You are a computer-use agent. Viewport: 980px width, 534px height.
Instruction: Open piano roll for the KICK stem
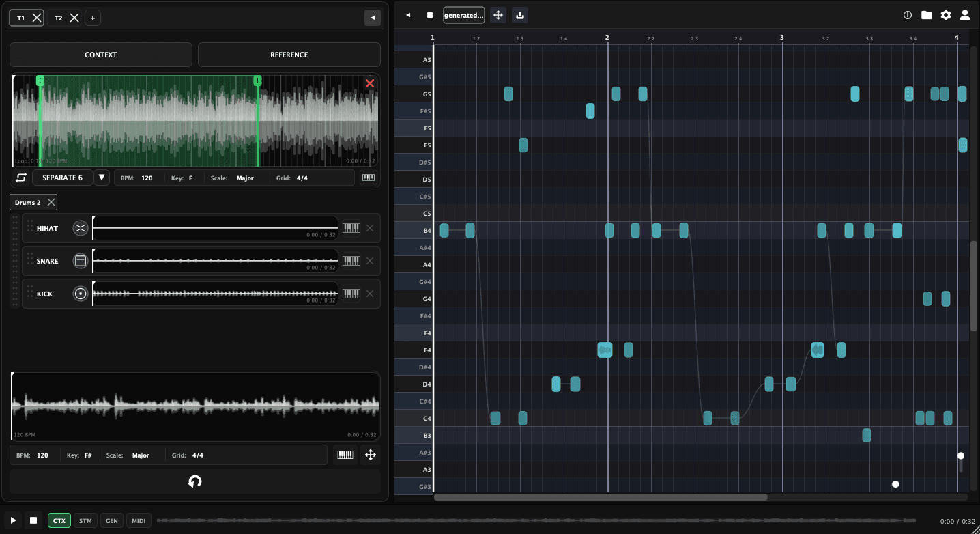(351, 294)
